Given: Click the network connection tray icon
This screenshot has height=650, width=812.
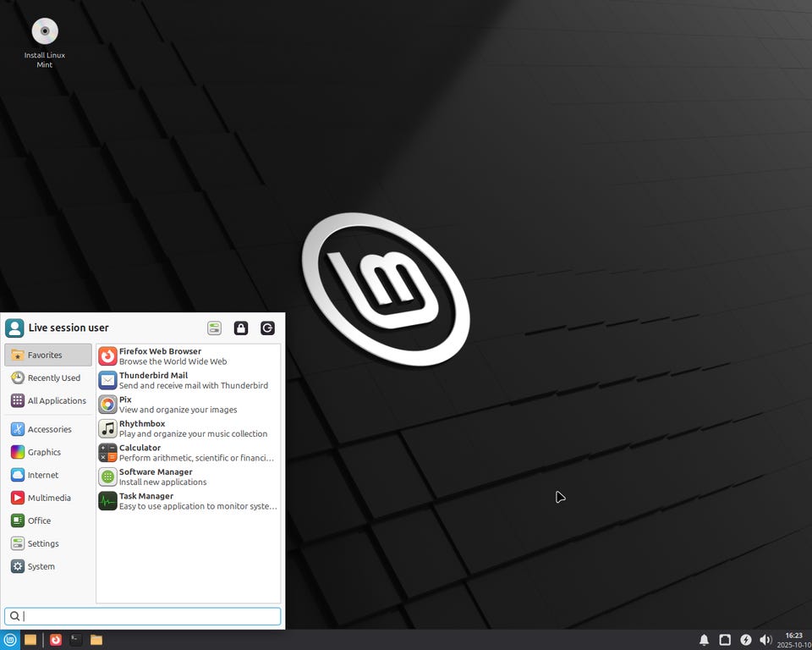Looking at the screenshot, I should pos(725,640).
